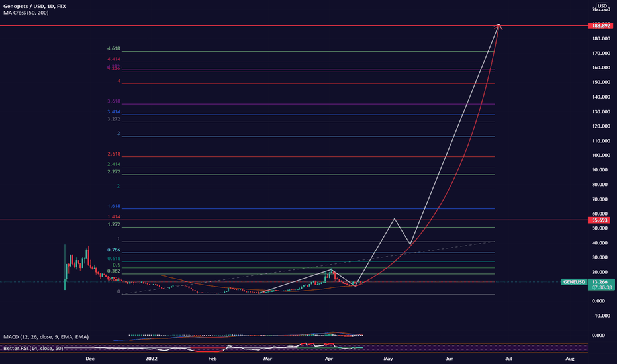Click Feb on the time axis
This screenshot has height=364, width=617.
[212, 359]
